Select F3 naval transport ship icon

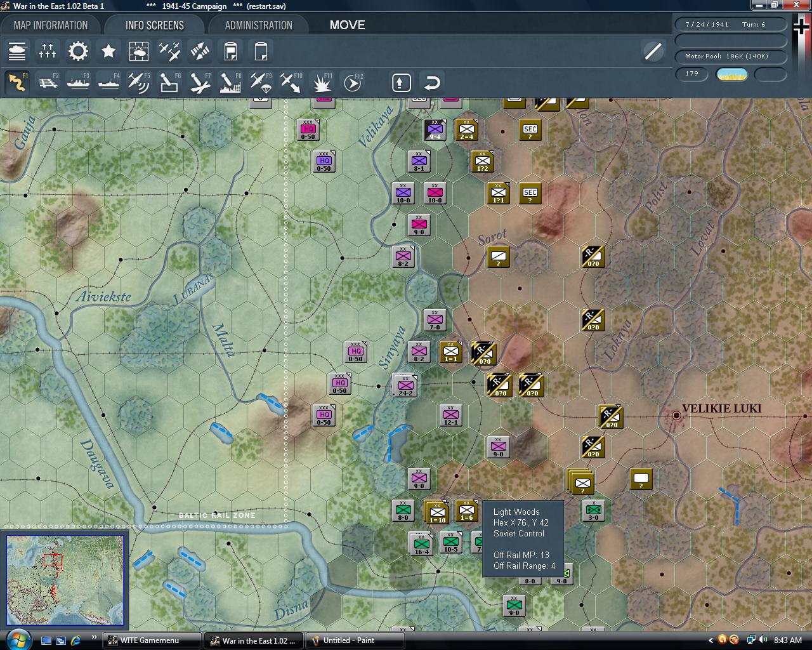pos(78,83)
